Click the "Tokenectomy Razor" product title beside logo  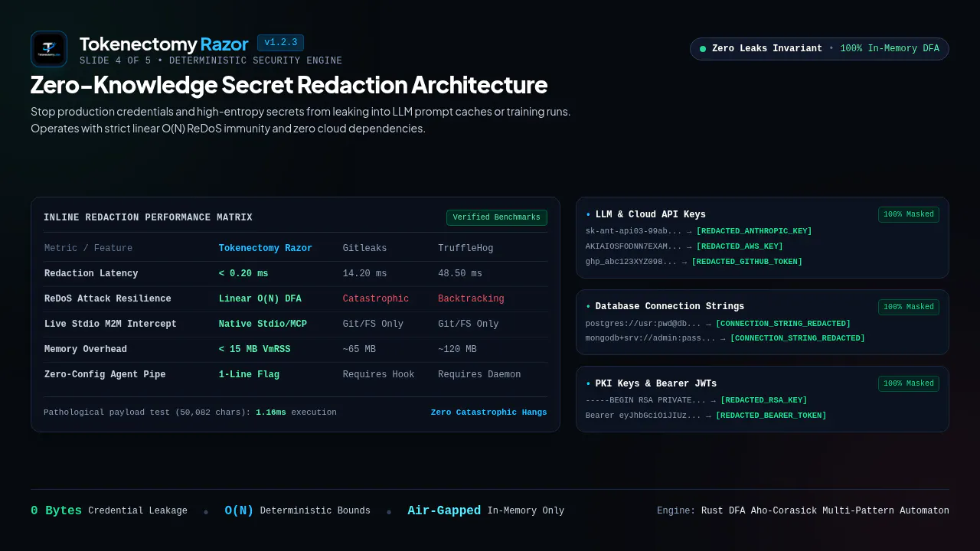(x=164, y=44)
